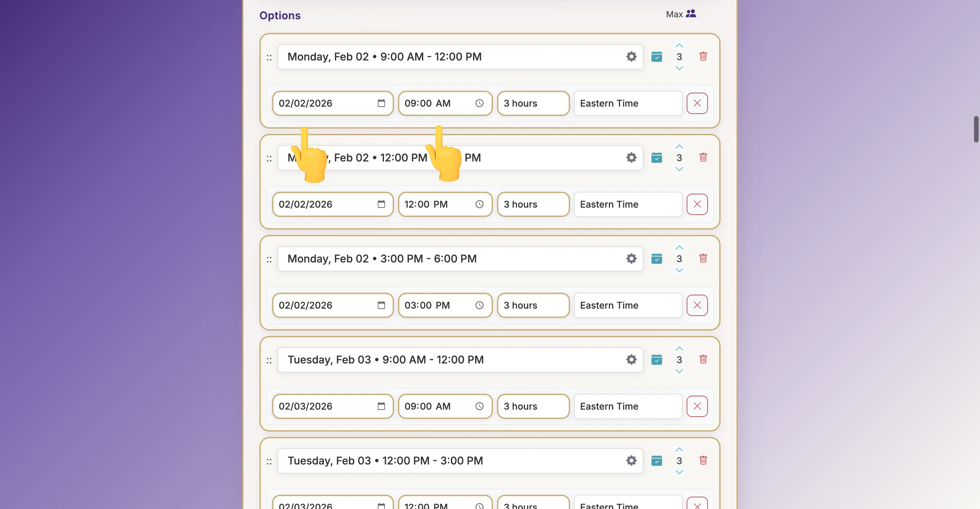Click the Max participants people icon

[691, 14]
